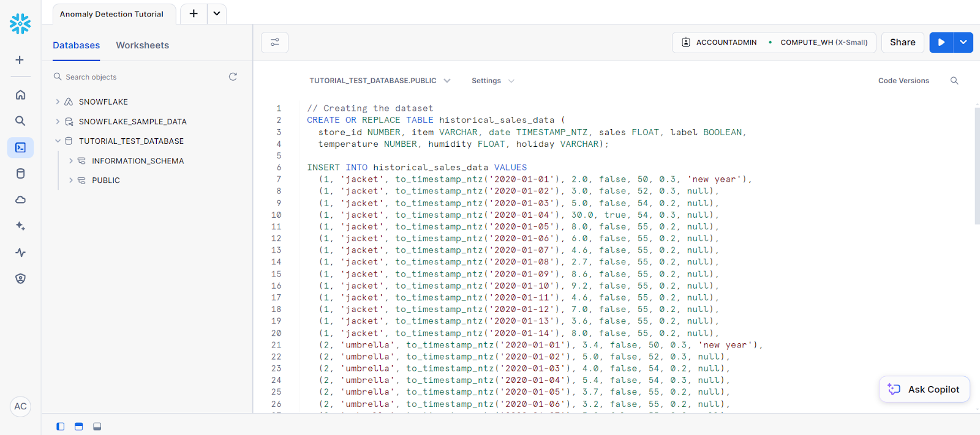Click the schema icon beside PUBLIC
The image size is (980, 435).
pyautogui.click(x=81, y=180)
